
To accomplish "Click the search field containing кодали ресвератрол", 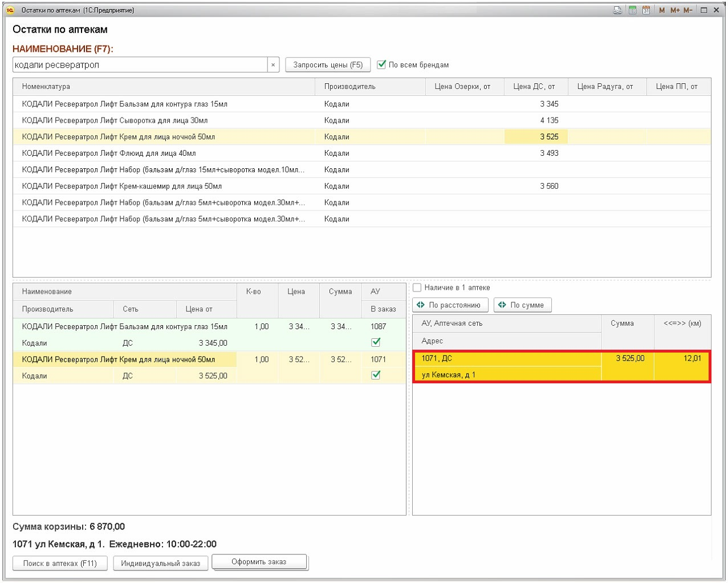I will coord(140,65).
